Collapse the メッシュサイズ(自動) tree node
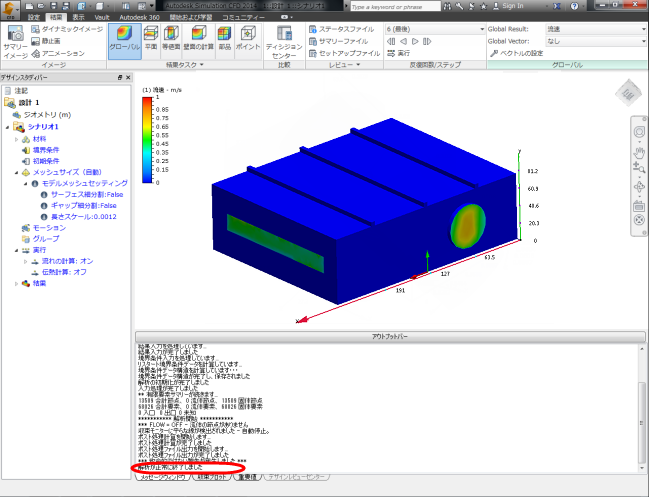Screen dimensions: 649x497 [x=17, y=173]
